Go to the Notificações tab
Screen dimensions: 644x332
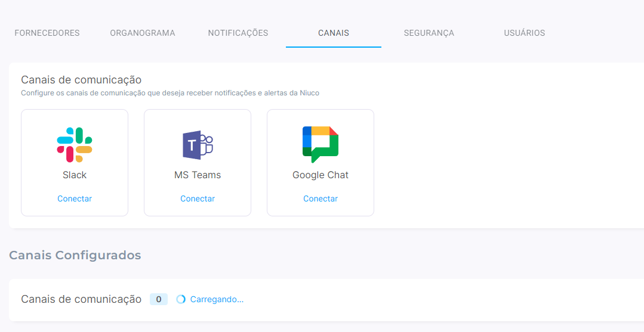click(x=238, y=33)
